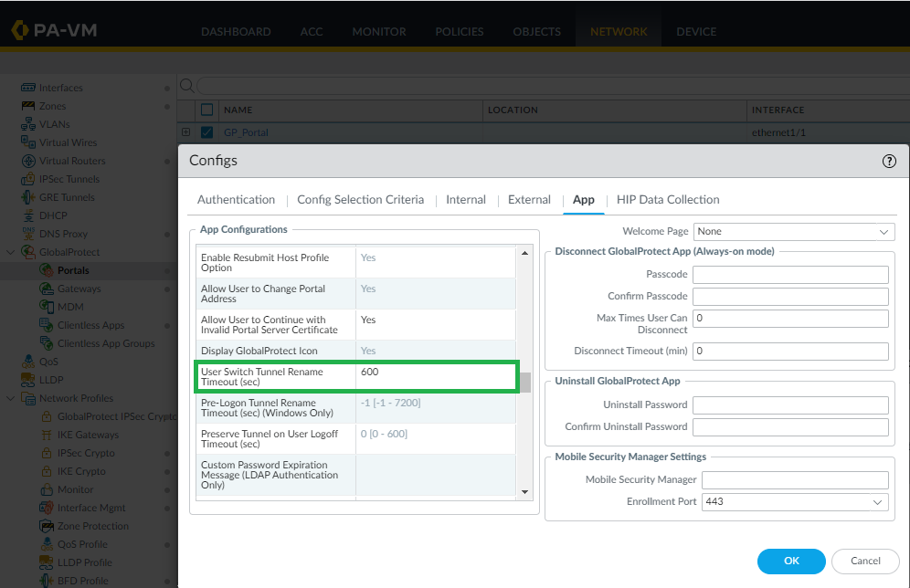Click the IPSec Tunnels sidebar icon
The width and height of the screenshot is (910, 588).
(28, 179)
